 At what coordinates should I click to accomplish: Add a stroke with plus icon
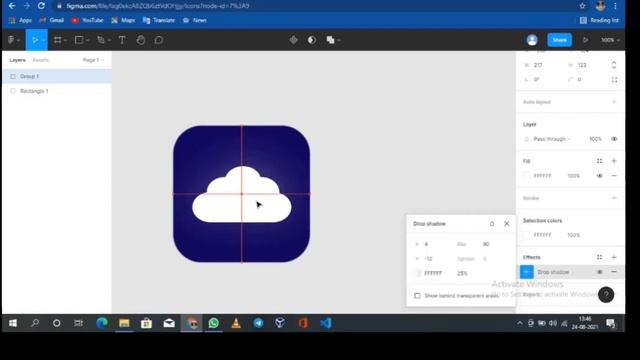[x=614, y=198]
